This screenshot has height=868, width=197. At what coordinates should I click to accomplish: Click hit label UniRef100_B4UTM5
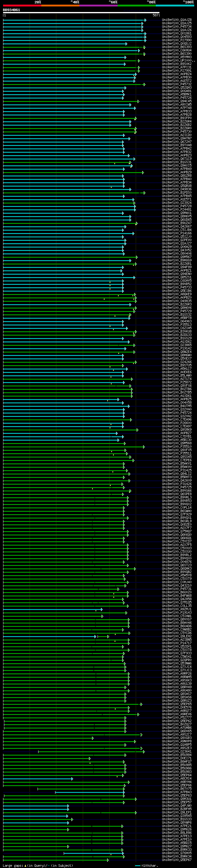tap(177, 406)
